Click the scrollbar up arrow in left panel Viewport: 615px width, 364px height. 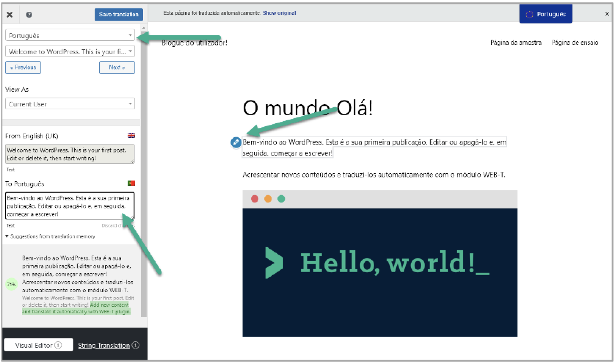pyautogui.click(x=144, y=28)
